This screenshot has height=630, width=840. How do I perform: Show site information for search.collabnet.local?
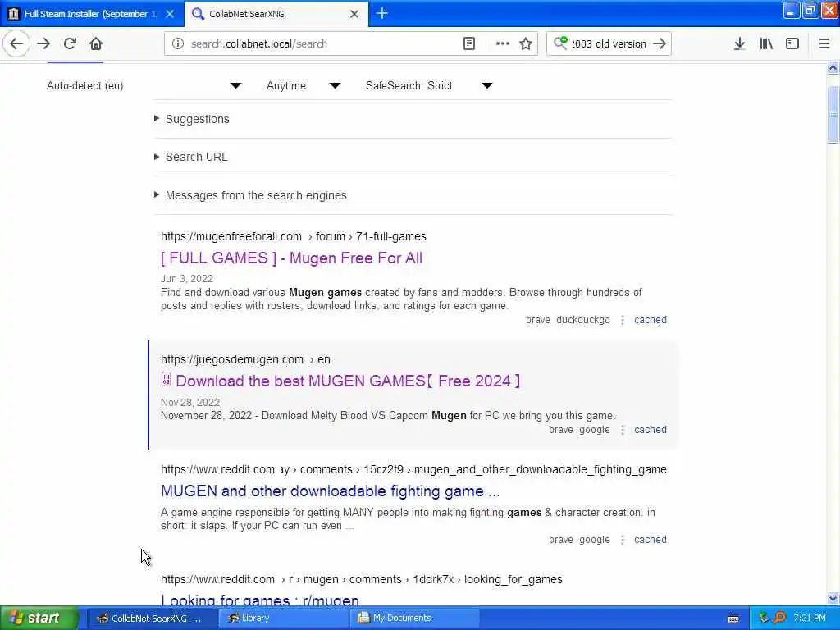(x=177, y=44)
